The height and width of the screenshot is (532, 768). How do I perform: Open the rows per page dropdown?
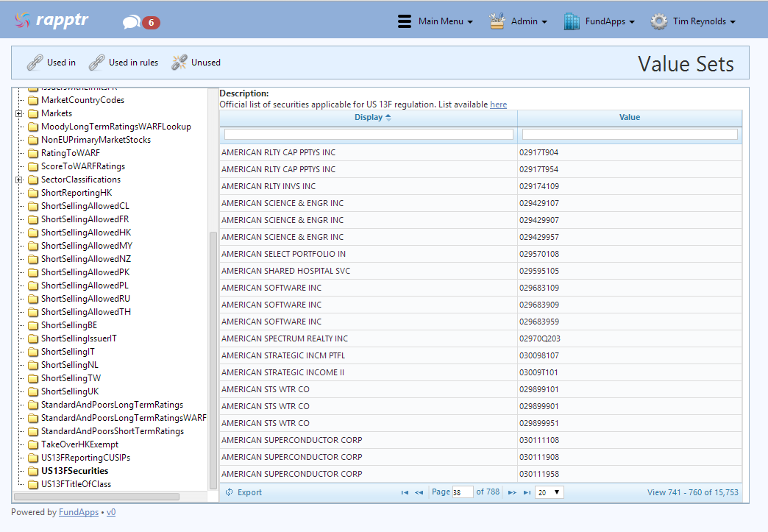pyautogui.click(x=550, y=492)
